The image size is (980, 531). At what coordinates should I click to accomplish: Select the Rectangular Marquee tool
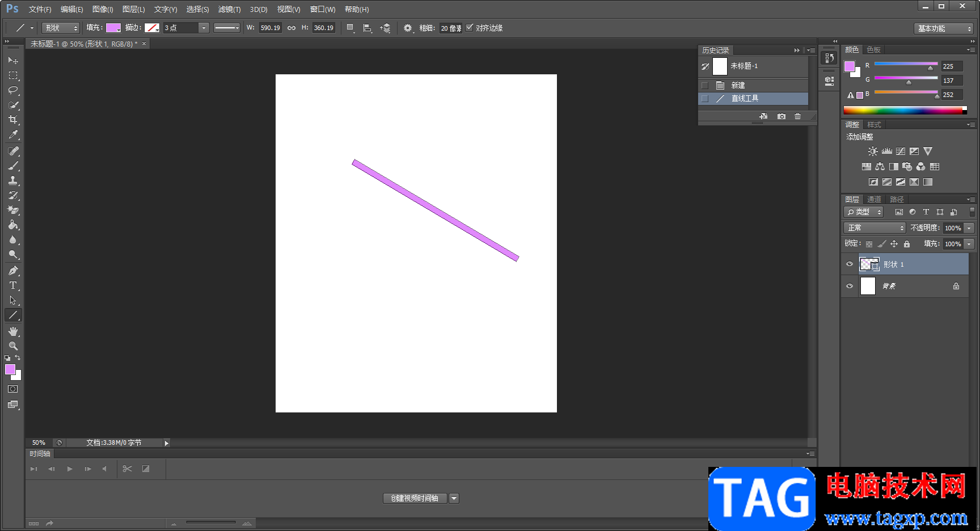(x=13, y=75)
